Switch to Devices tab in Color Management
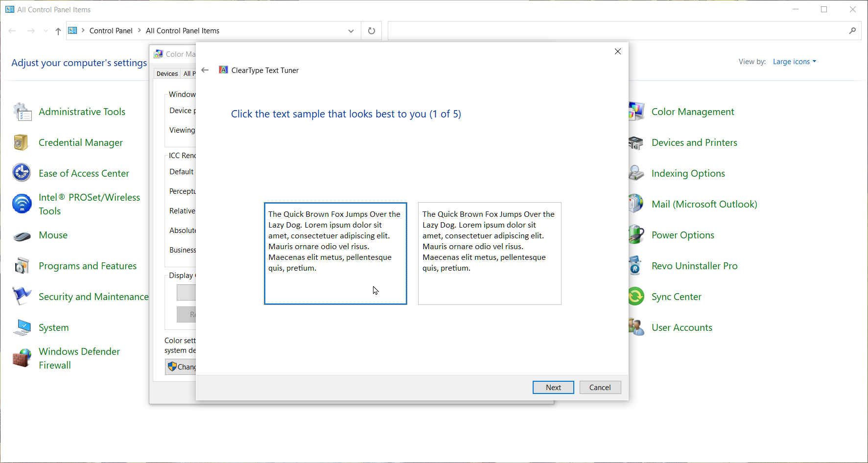This screenshot has height=463, width=868. pos(167,73)
